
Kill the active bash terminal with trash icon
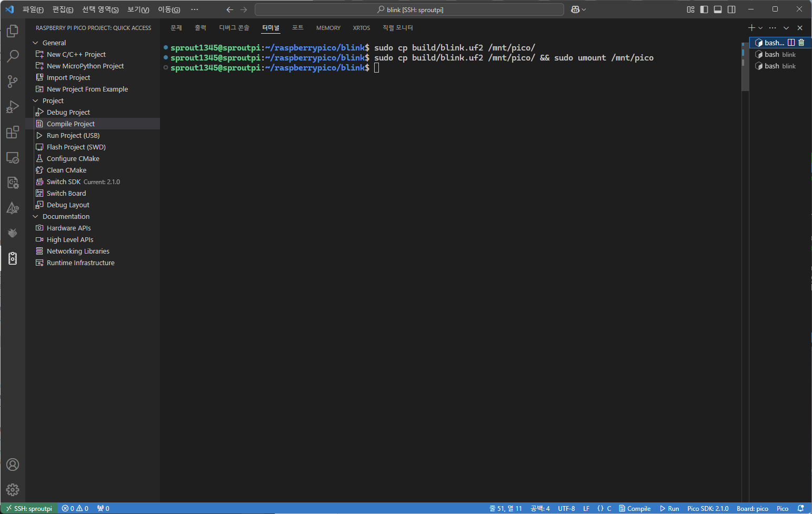pyautogui.click(x=801, y=43)
